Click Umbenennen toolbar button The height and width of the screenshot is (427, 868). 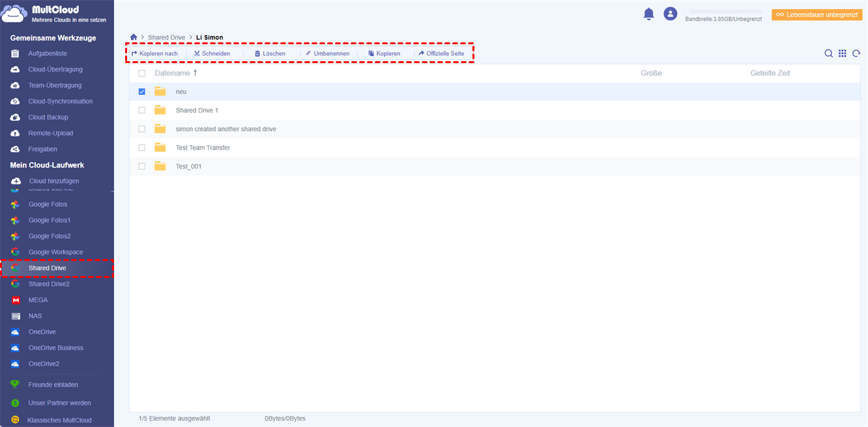click(327, 53)
